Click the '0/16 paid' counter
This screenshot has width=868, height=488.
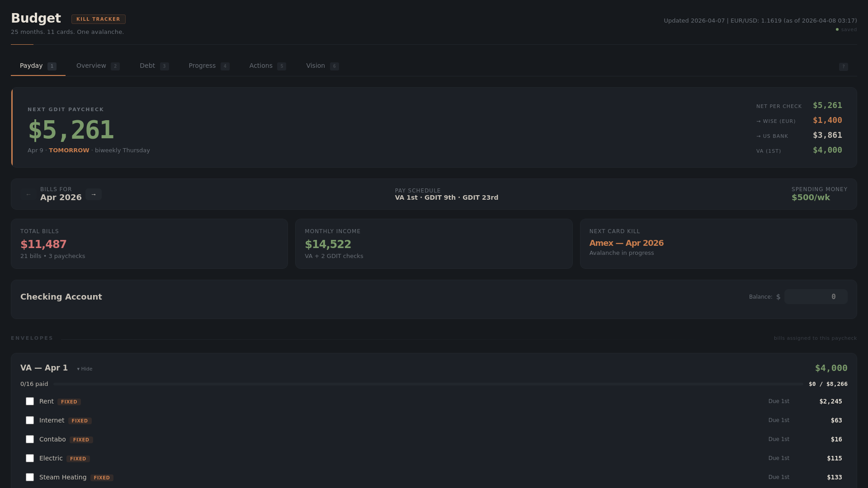point(34,384)
